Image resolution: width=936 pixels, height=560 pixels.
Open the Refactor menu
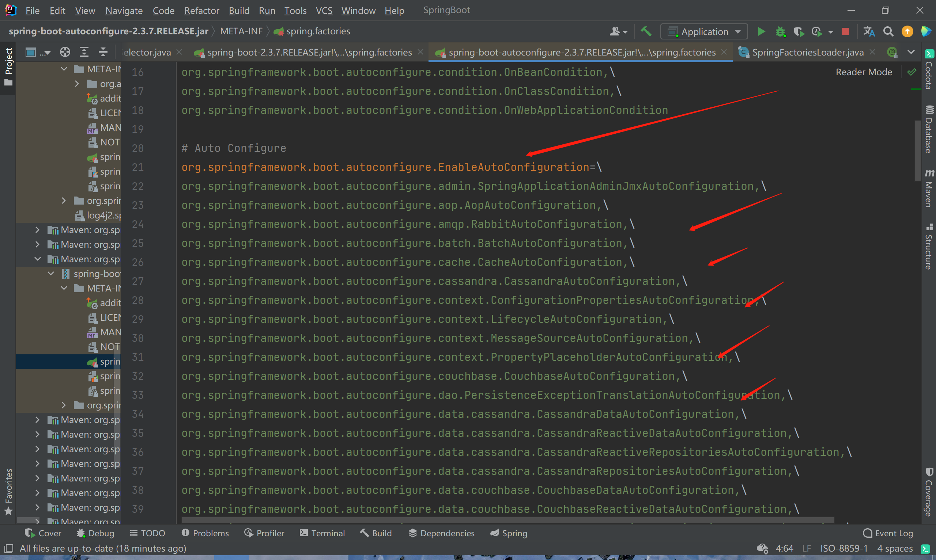click(201, 11)
